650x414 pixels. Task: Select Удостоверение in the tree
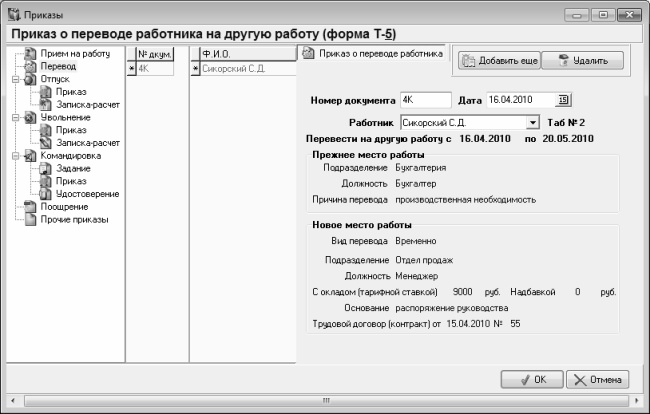click(x=87, y=194)
